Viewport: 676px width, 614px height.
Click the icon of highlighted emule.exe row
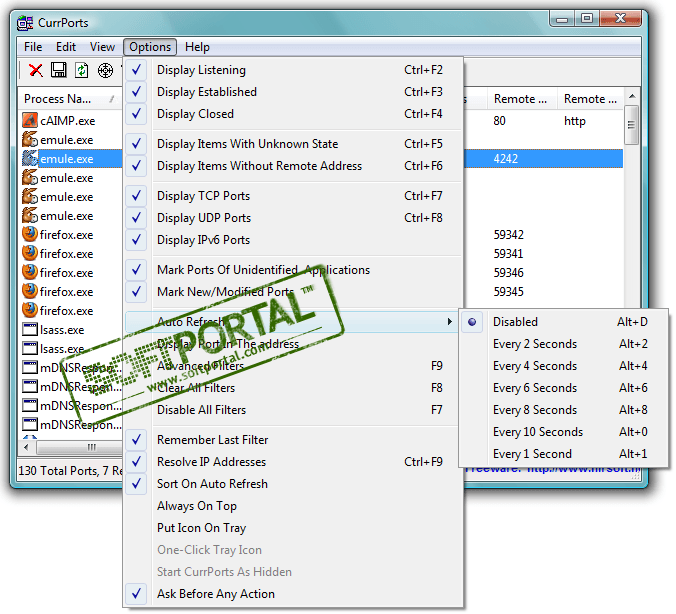[x=30, y=159]
